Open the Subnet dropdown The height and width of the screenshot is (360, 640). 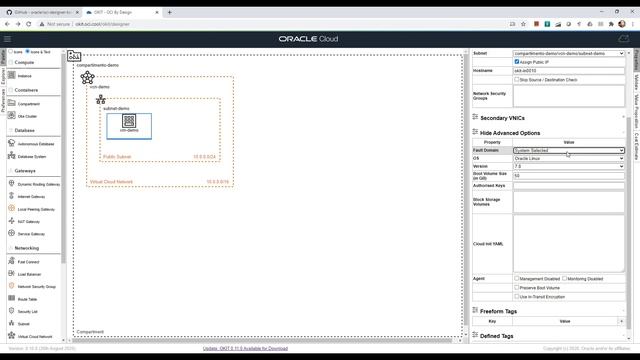click(x=569, y=53)
